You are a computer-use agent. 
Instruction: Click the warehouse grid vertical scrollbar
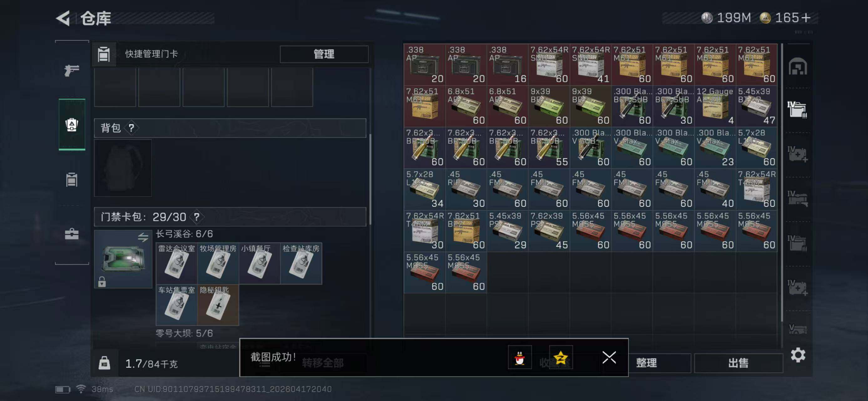(781, 182)
